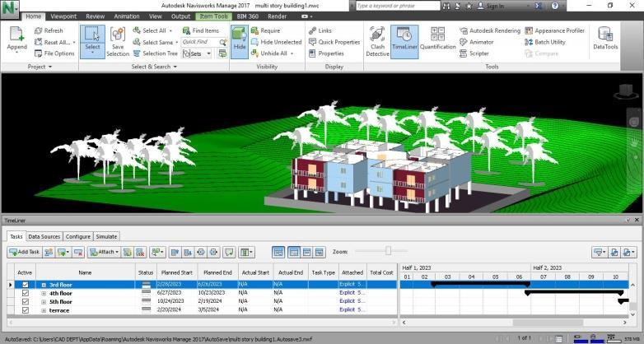Click the 3rd floor Gantt bar
The image size is (644, 344).
(481, 284)
